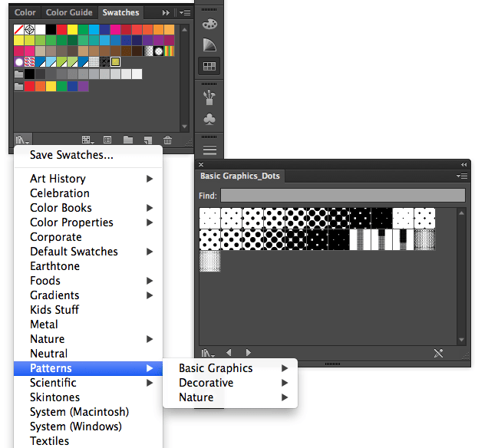The width and height of the screenshot is (488, 448).
Task: Open the Swatch Libraries menu icon in Swatches panel
Action: 22,140
